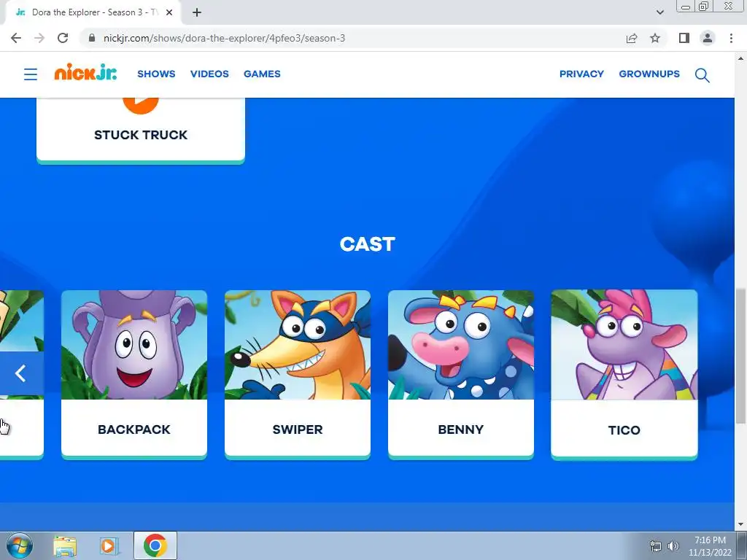Click the browser forward arrow
The height and width of the screenshot is (560, 747).
click(39, 38)
